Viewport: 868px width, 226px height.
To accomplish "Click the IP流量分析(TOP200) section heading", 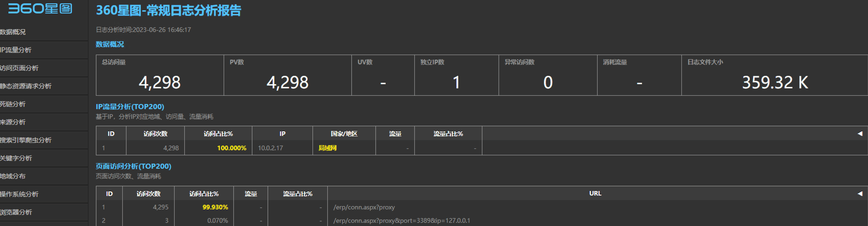I will point(130,107).
